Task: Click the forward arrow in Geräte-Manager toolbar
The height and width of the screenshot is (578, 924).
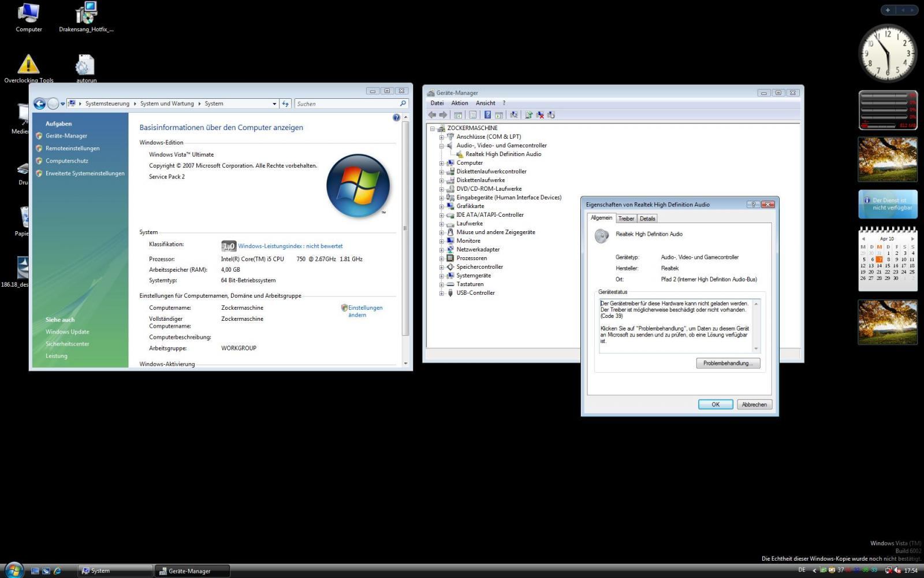Action: [x=443, y=115]
